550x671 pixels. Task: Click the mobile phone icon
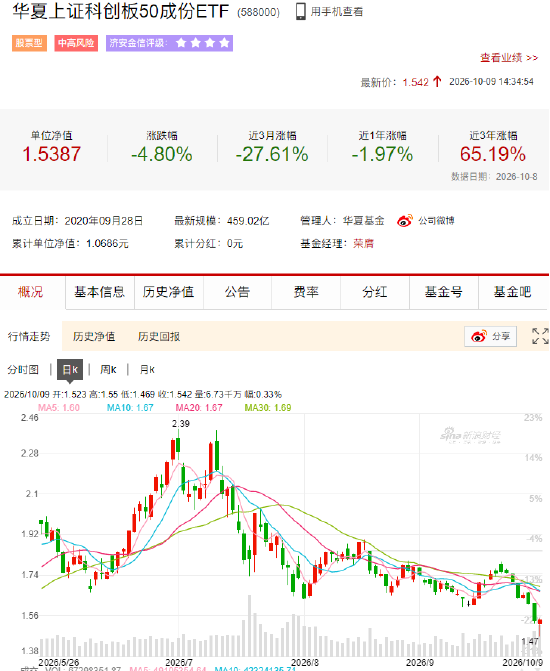click(301, 12)
